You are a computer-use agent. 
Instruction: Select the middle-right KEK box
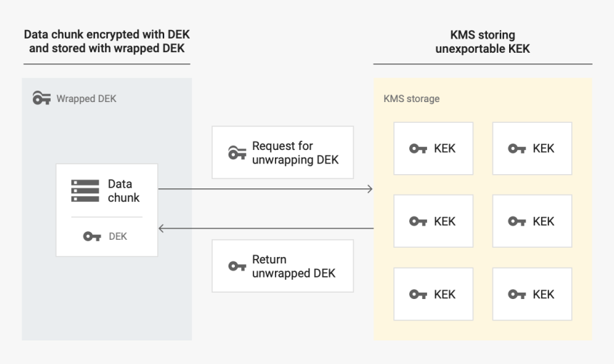click(532, 221)
